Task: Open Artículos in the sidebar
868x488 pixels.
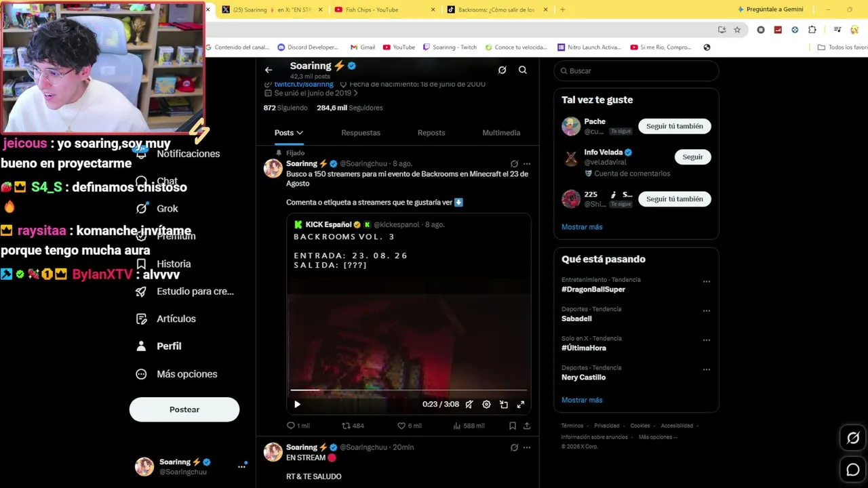Action: 166,319
